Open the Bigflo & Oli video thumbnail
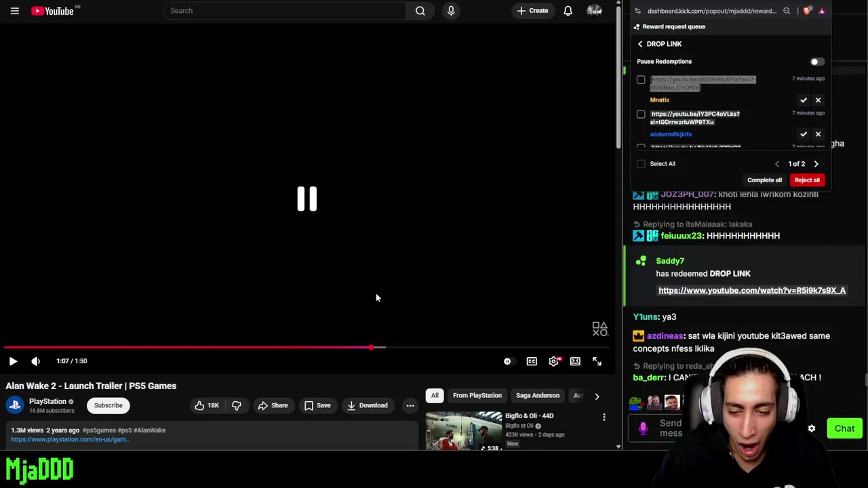This screenshot has height=488, width=868. pyautogui.click(x=464, y=431)
